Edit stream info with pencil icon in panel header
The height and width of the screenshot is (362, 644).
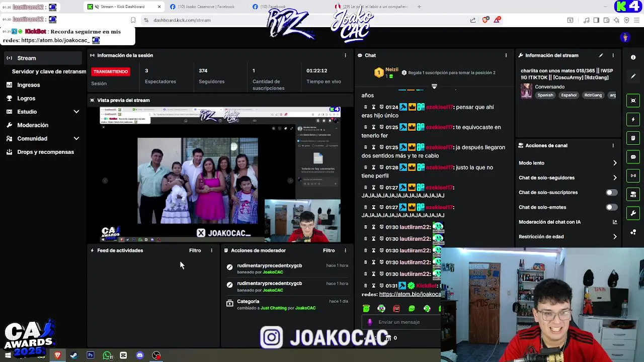point(601,55)
